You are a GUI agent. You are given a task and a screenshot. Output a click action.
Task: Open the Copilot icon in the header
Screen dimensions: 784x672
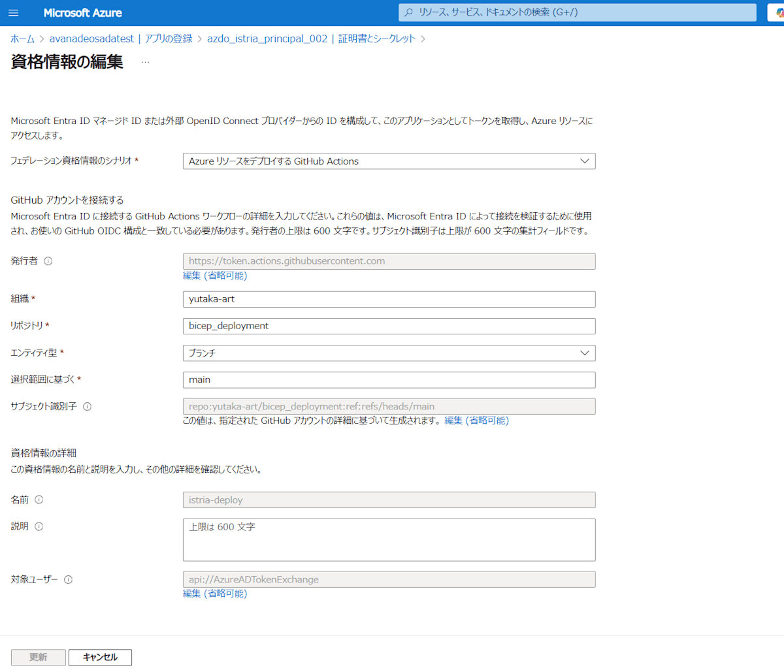[779, 12]
